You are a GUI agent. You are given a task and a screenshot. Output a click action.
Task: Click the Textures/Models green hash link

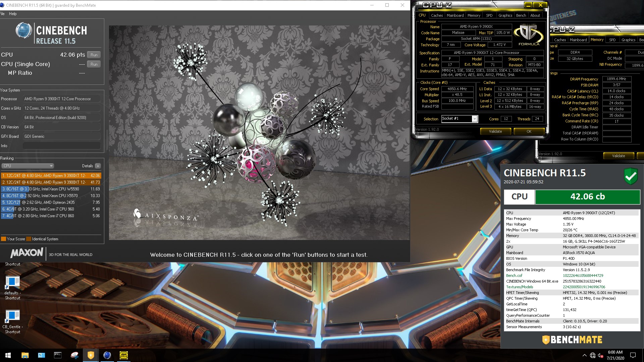(x=584, y=287)
